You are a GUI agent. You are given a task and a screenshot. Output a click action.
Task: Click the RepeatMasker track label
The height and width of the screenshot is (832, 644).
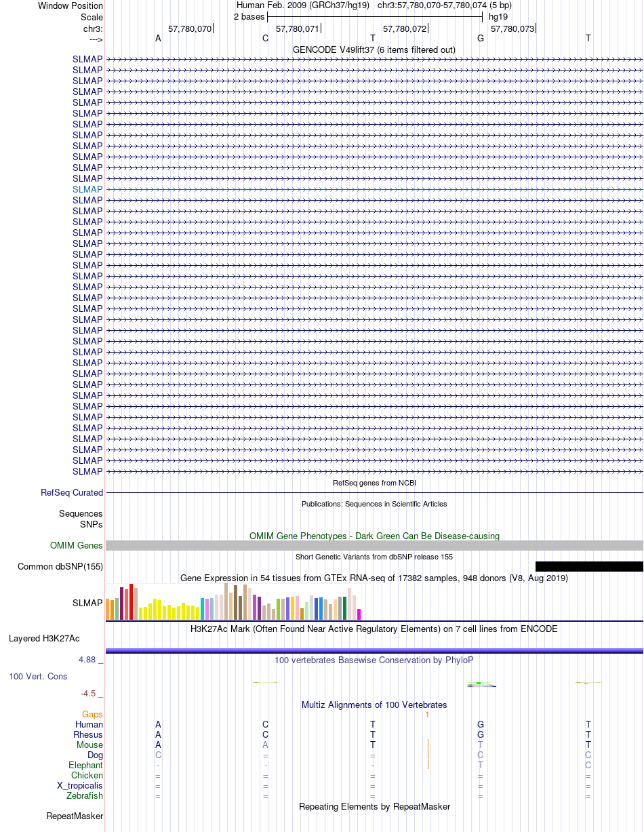point(75,816)
